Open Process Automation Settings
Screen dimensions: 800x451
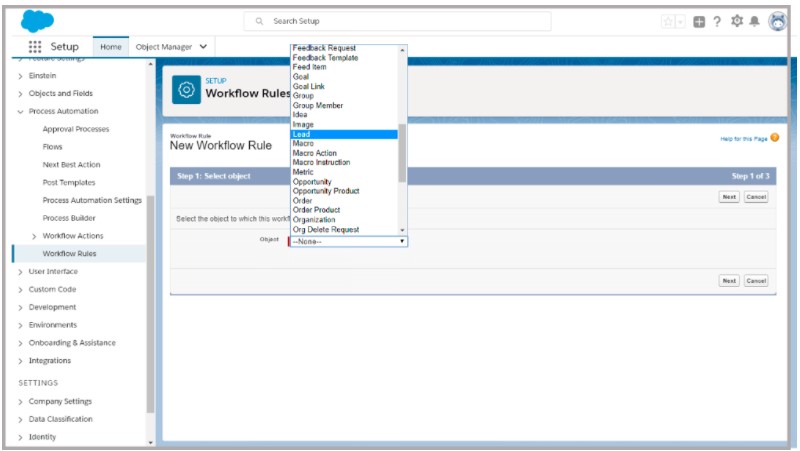tap(92, 200)
